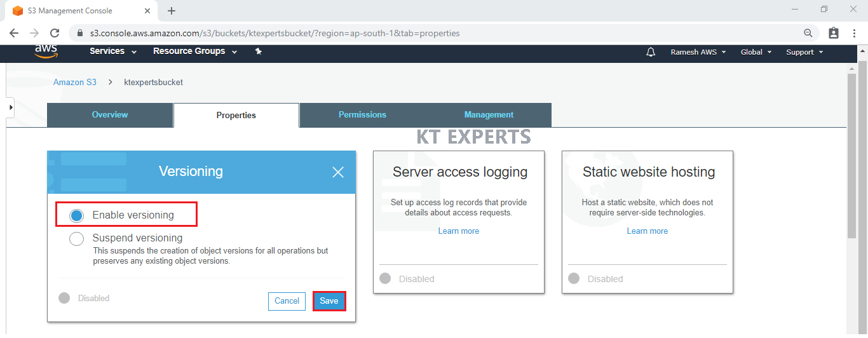Switch to the Permissions tab
The width and height of the screenshot is (868, 338).
[x=362, y=115]
